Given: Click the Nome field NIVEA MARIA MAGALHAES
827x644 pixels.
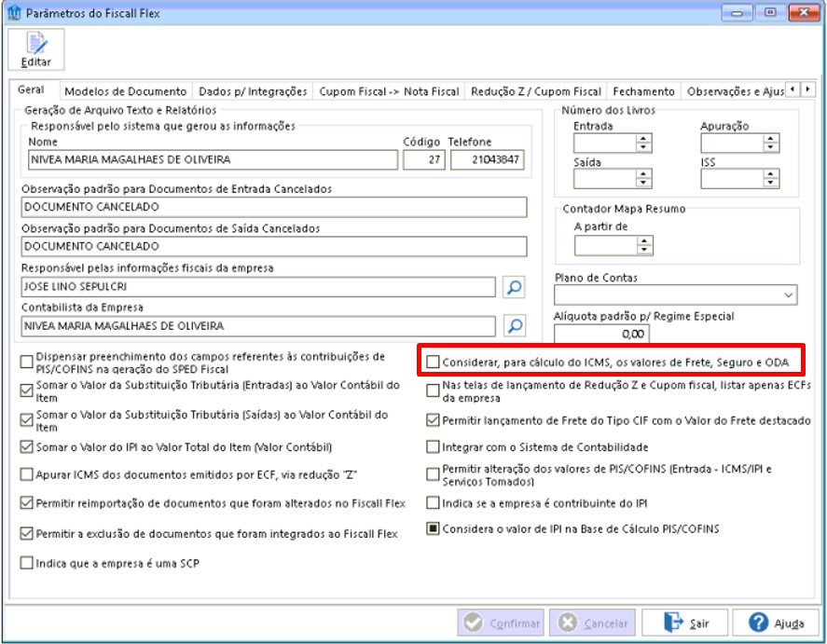Looking at the screenshot, I should point(214,159).
